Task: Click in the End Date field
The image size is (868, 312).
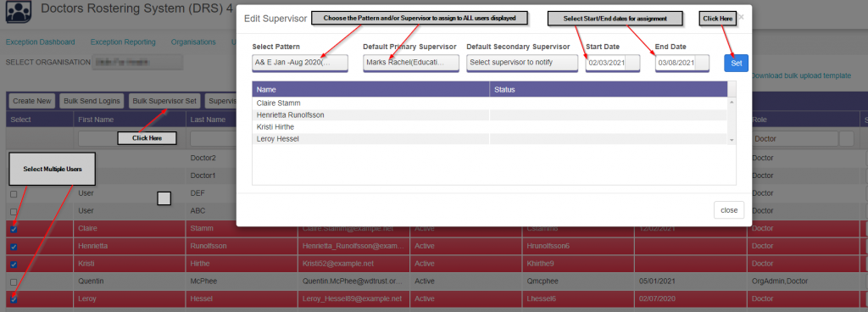Action: point(676,63)
